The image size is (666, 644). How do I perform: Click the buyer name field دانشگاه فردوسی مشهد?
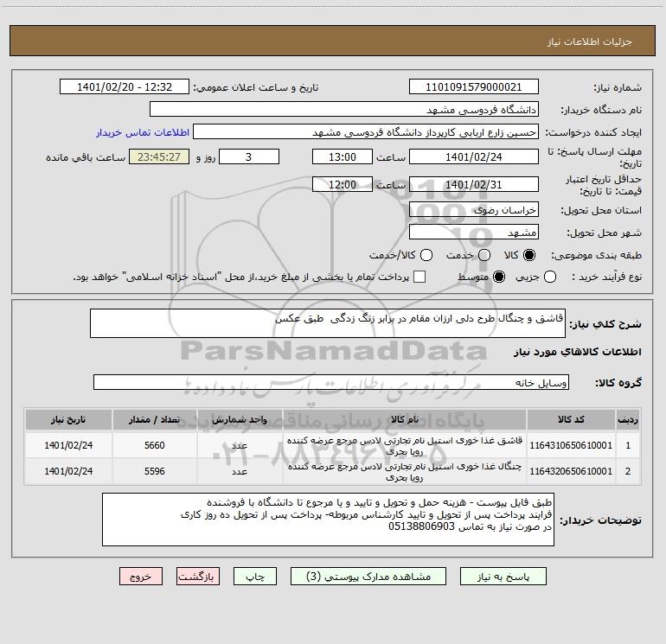(344, 110)
